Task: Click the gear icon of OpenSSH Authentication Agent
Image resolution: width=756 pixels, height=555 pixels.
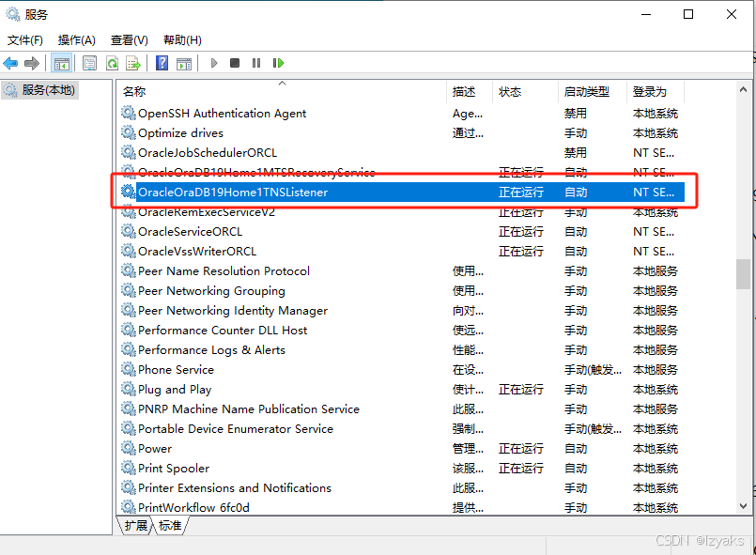Action: tap(129, 113)
